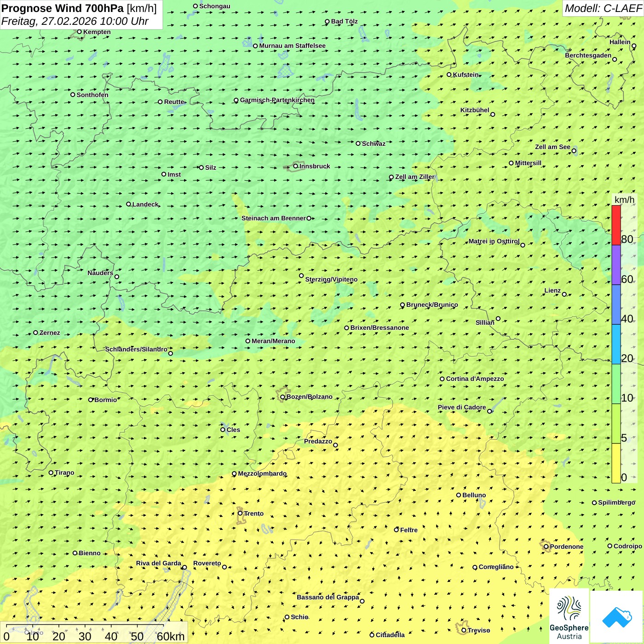Image resolution: width=644 pixels, height=644 pixels.
Task: Click the Tirano town label
Action: click(64, 472)
